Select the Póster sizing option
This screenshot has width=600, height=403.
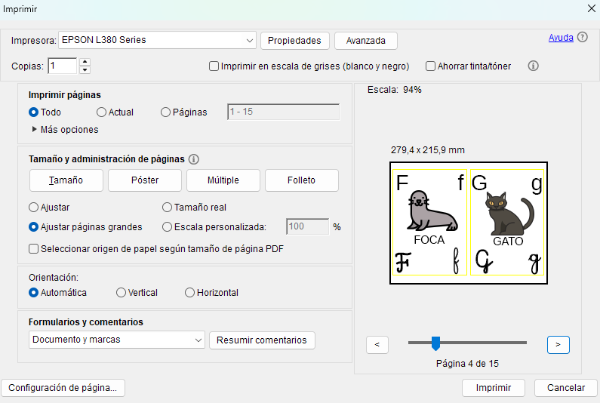point(145,180)
